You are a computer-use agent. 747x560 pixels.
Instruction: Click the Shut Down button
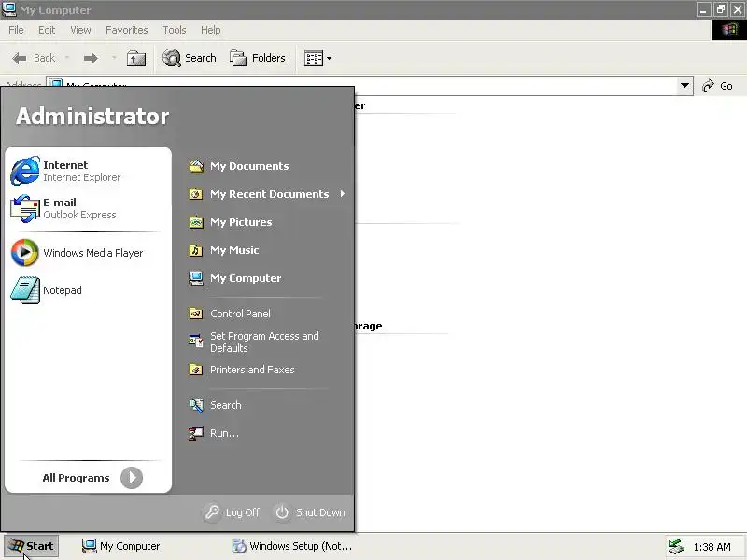[x=310, y=512]
